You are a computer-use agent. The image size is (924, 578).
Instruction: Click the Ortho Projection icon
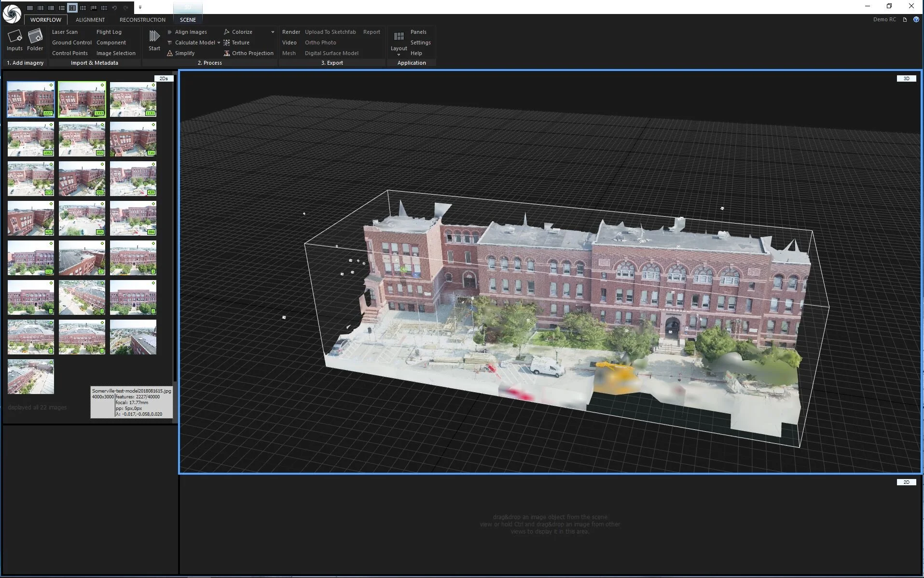coord(226,53)
